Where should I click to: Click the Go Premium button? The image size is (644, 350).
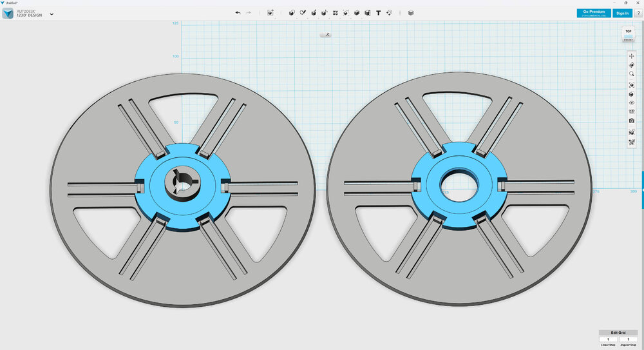click(x=594, y=13)
